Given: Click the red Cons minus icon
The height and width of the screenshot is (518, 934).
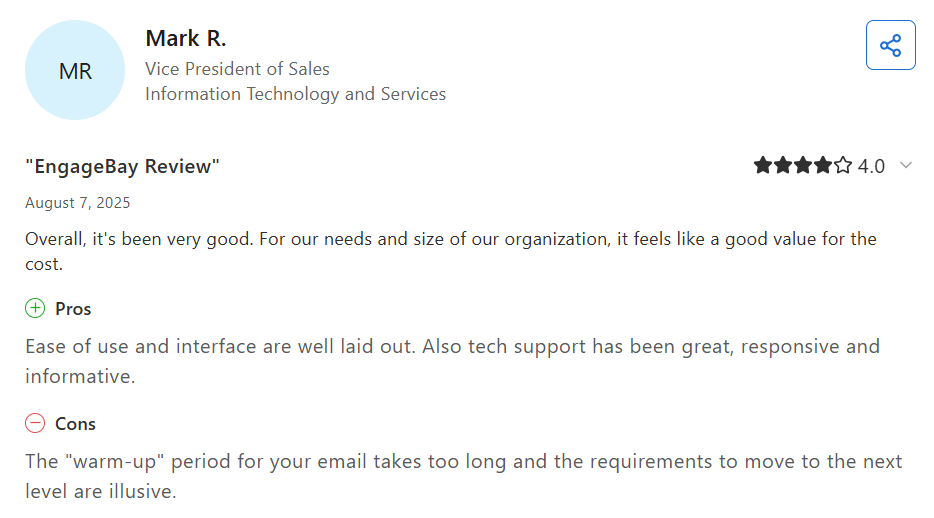Looking at the screenshot, I should click(35, 423).
